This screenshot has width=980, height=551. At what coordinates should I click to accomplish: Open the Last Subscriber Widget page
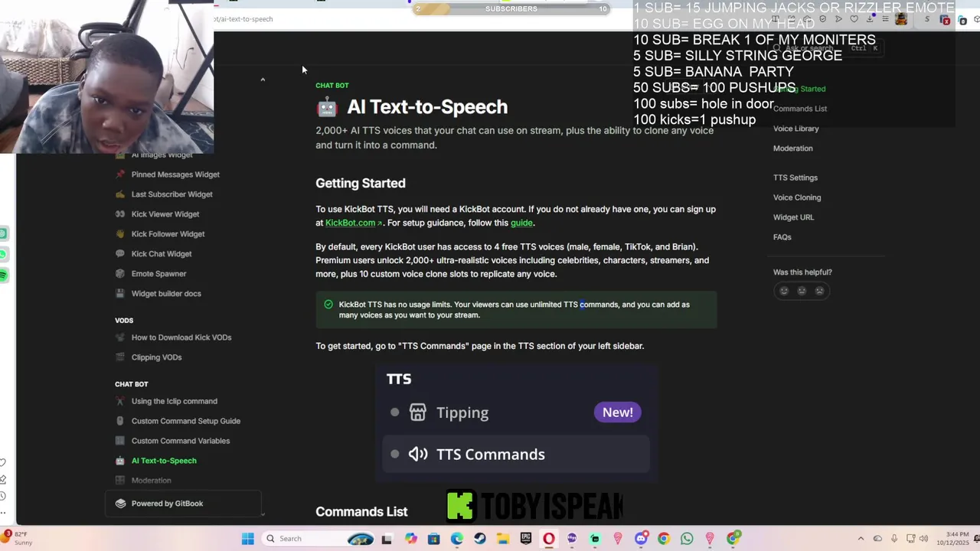click(x=172, y=194)
